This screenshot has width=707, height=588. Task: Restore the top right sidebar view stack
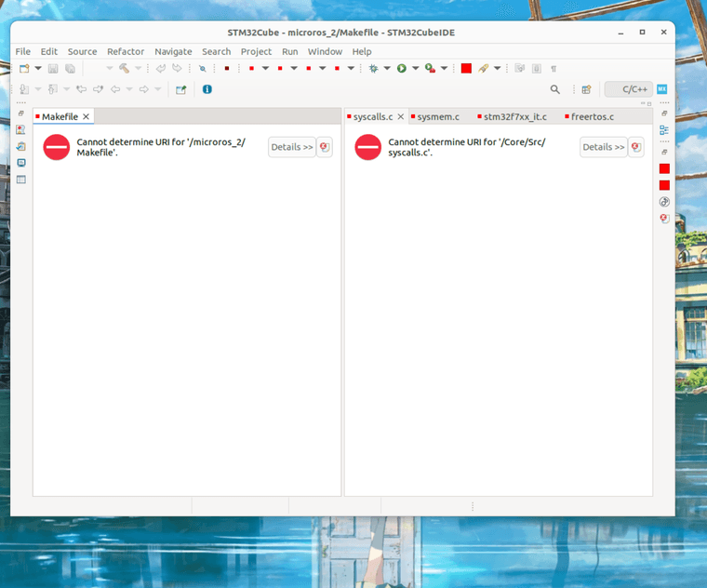(x=664, y=114)
